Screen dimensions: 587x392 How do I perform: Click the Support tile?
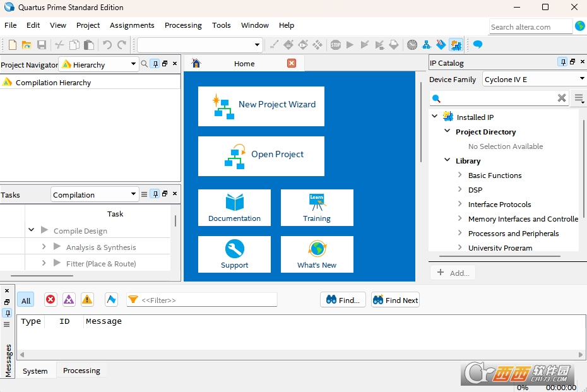click(x=234, y=254)
